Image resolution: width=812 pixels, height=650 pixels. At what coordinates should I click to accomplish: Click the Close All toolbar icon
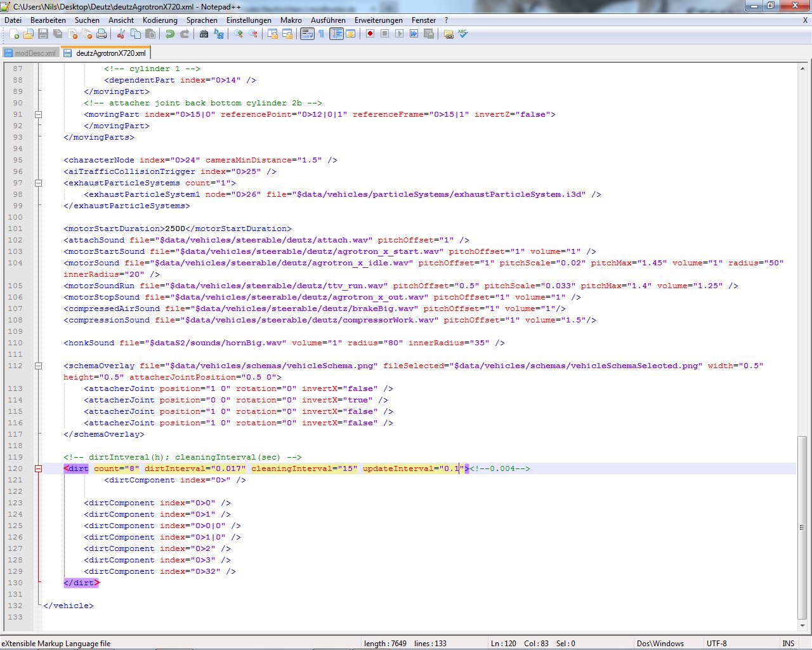coord(87,34)
